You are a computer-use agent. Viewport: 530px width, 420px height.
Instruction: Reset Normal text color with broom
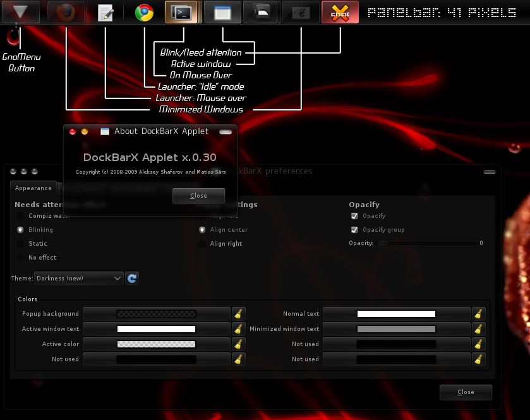(479, 314)
